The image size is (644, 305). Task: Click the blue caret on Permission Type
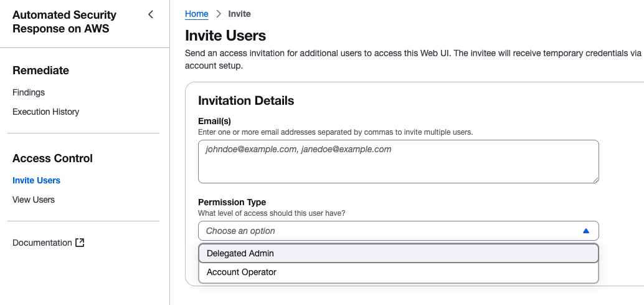pos(585,231)
